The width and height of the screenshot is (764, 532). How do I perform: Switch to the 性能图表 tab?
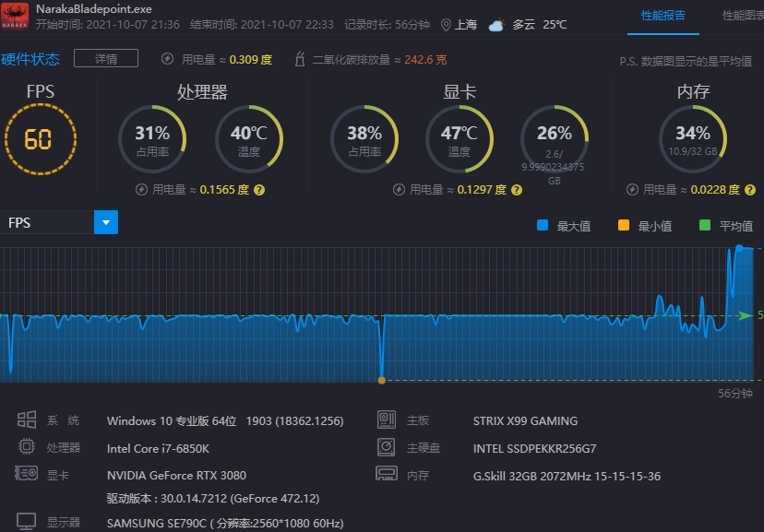(x=743, y=16)
